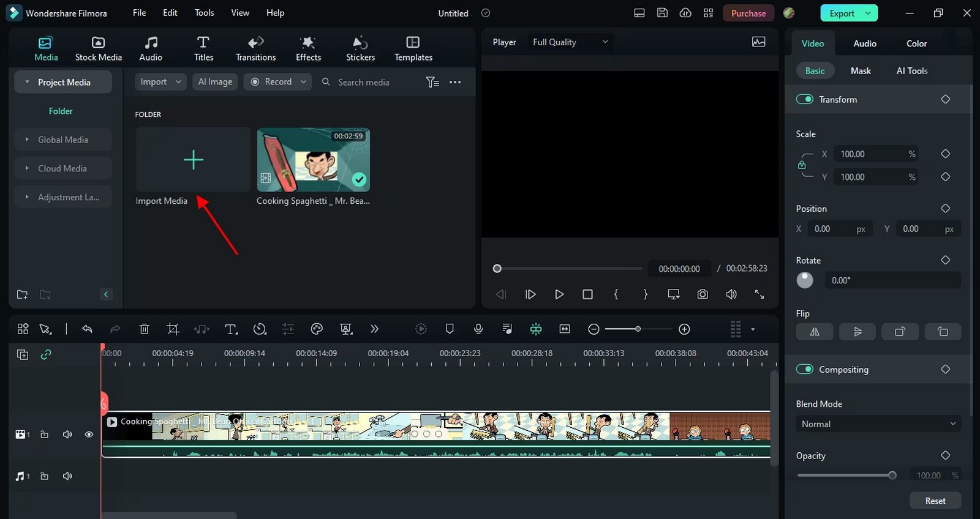
Task: Open the Effects panel
Action: 308,49
